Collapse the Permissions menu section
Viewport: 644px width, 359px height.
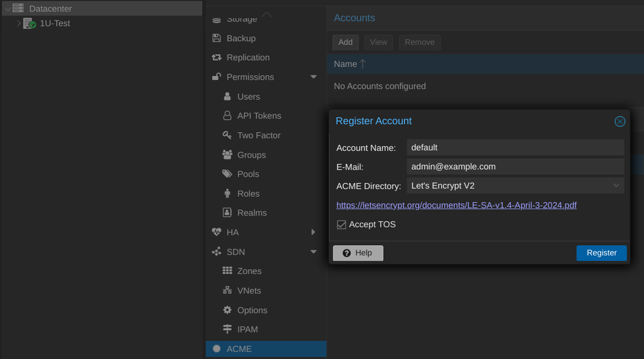314,77
